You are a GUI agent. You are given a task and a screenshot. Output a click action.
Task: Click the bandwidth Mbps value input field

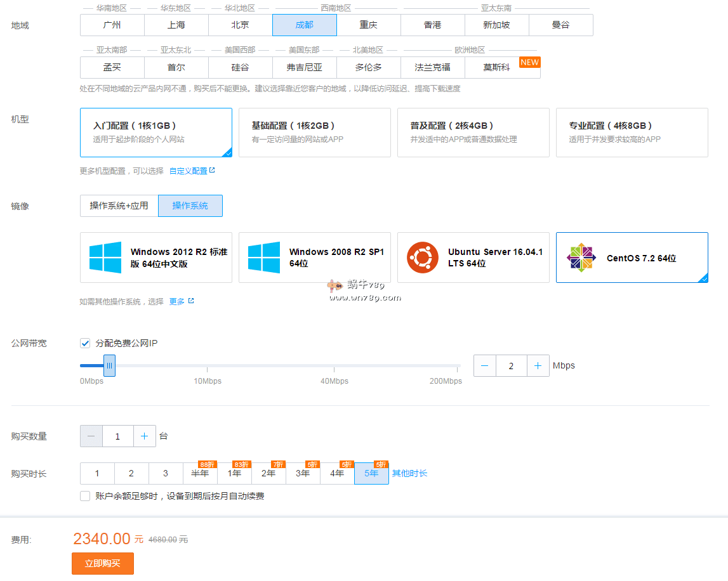511,366
